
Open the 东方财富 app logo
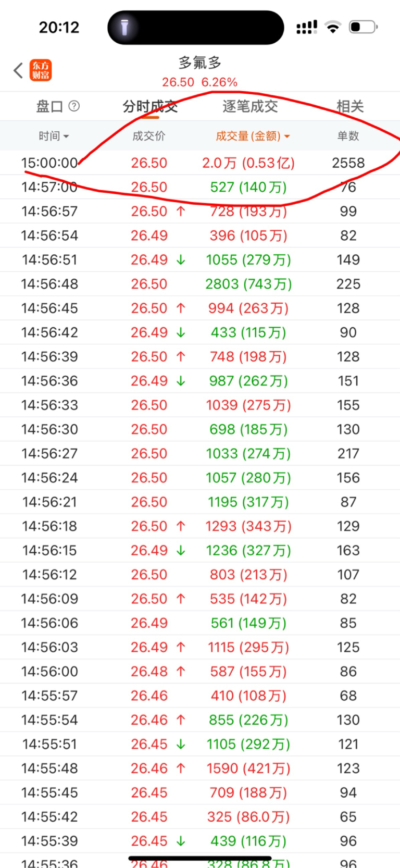41,70
